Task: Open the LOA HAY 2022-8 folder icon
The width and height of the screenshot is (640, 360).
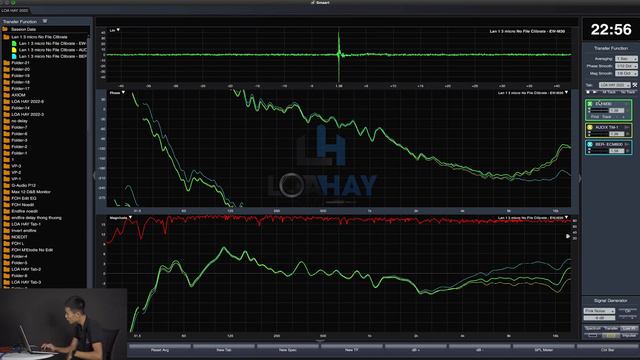Action: pos(6,102)
